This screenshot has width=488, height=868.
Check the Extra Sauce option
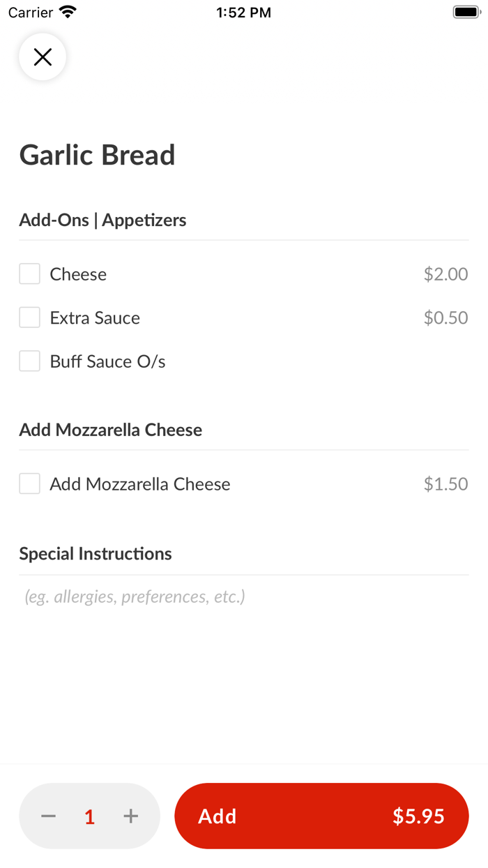click(x=29, y=317)
